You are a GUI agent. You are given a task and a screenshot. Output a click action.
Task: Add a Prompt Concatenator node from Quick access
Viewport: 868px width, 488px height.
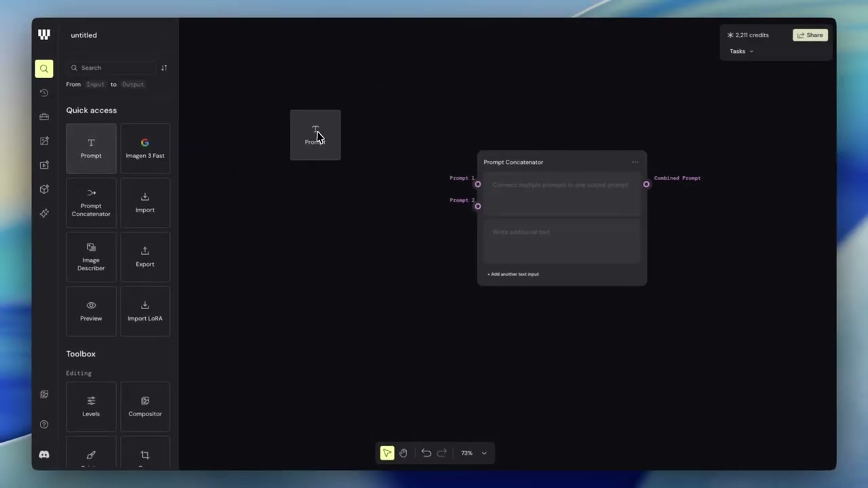91,203
